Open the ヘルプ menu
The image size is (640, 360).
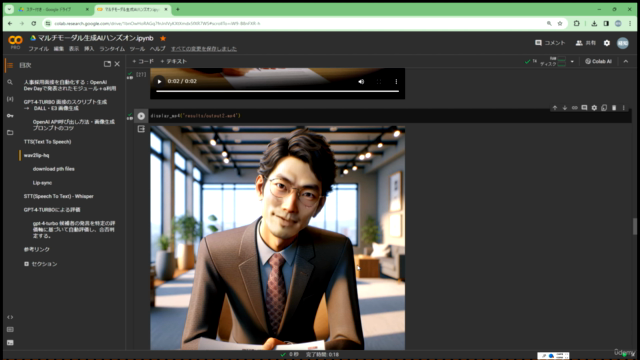pyautogui.click(x=158, y=49)
